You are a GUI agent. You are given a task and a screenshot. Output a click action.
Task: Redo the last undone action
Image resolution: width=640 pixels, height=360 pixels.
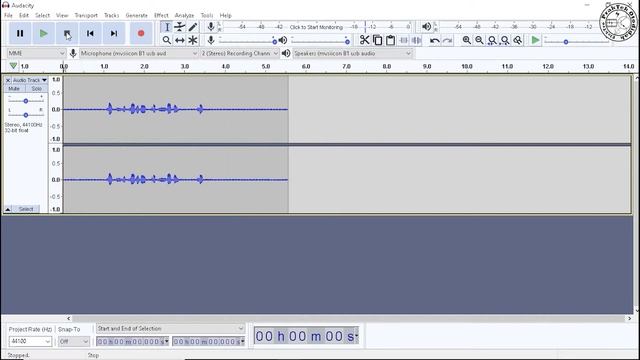click(x=448, y=40)
